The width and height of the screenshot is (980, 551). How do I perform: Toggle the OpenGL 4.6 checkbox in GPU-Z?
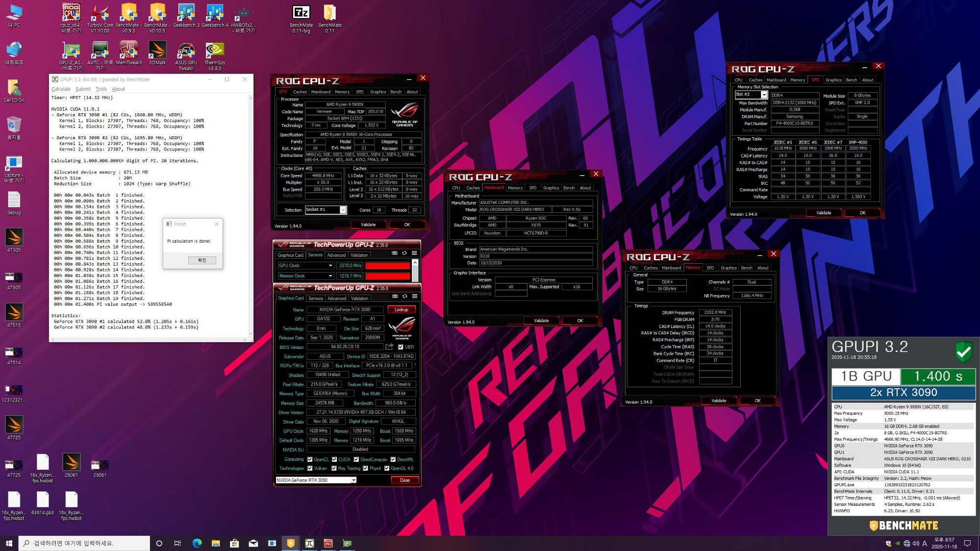pyautogui.click(x=387, y=468)
